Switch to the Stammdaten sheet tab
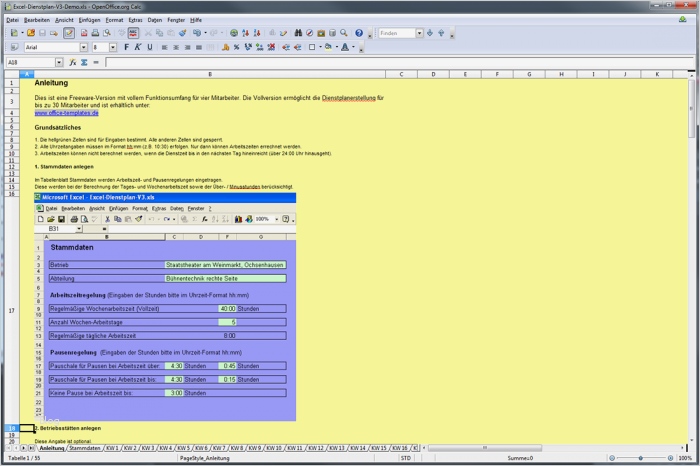Screen dimensions: 700x466 84,448
